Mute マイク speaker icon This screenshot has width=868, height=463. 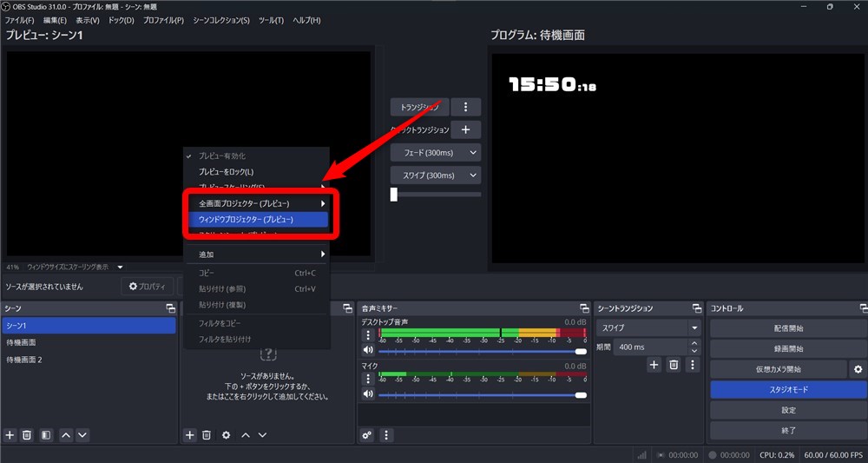368,394
